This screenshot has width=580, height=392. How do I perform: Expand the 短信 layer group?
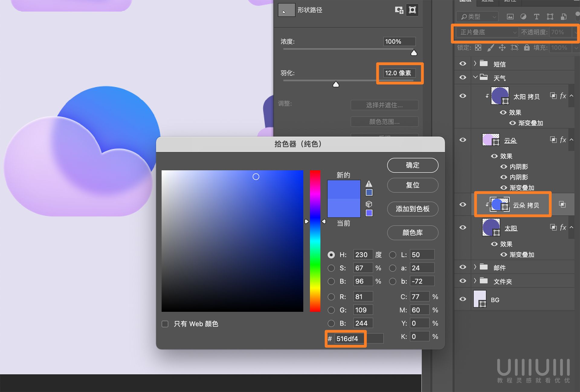pos(475,64)
